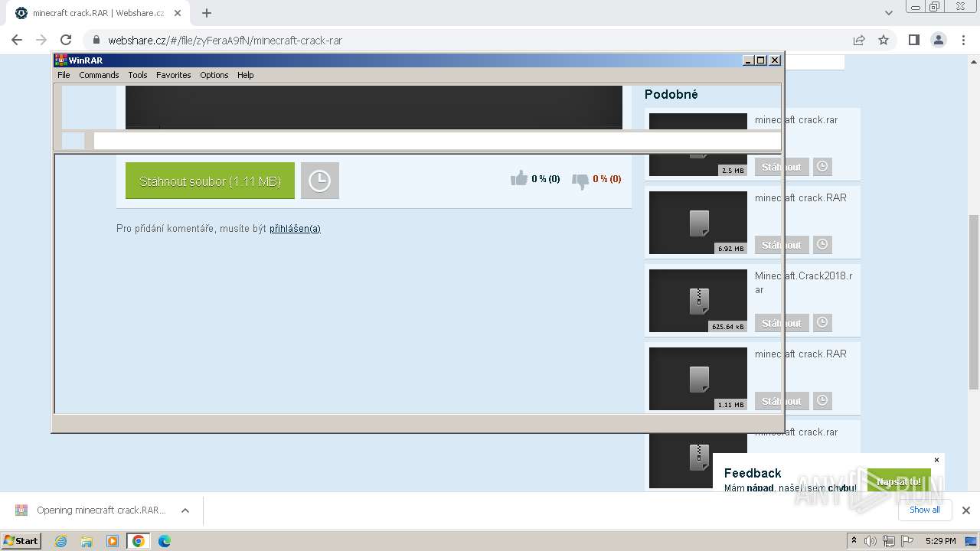The image size is (980, 551).
Task: Expand the tab search chevron in Chrome
Action: 889,13
